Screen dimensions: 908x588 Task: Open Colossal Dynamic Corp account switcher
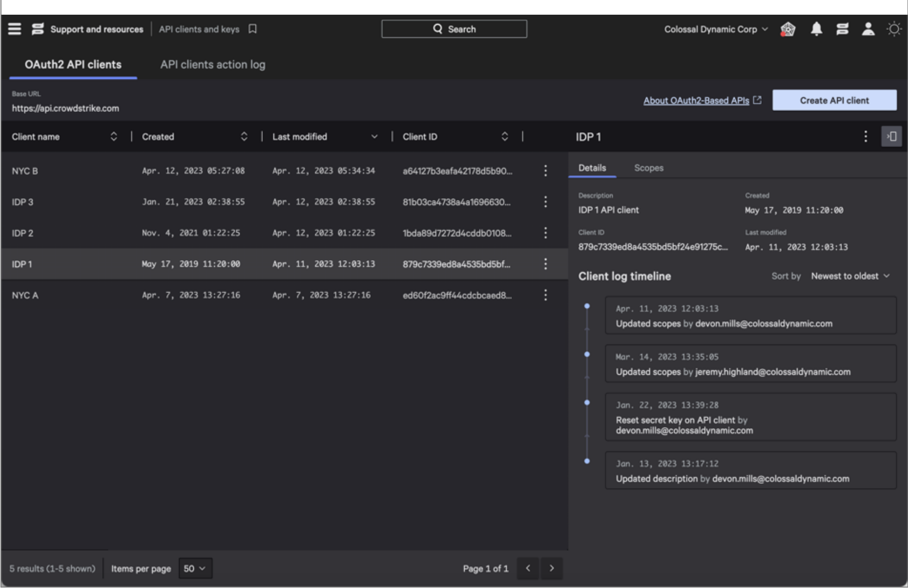click(716, 29)
